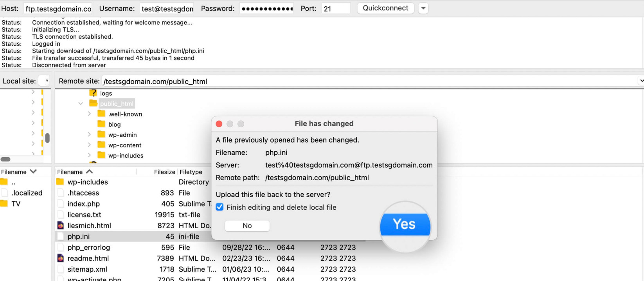Sort remote list by Filetype column
Screen dimensions: 644x281
tap(191, 172)
